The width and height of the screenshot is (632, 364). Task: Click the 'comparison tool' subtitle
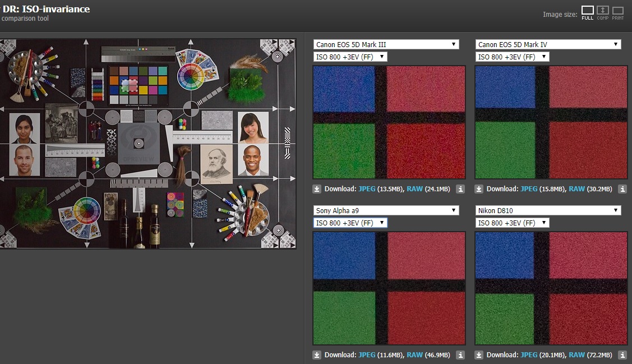(x=25, y=19)
